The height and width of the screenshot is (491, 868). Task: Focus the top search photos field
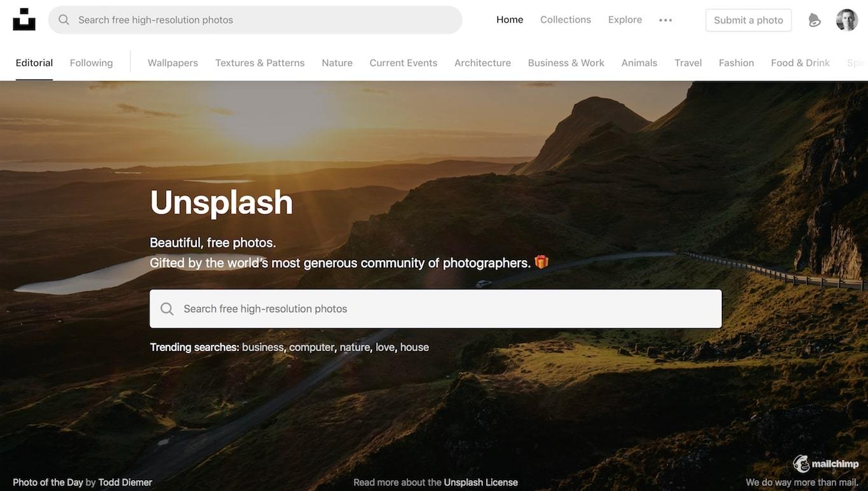point(255,20)
